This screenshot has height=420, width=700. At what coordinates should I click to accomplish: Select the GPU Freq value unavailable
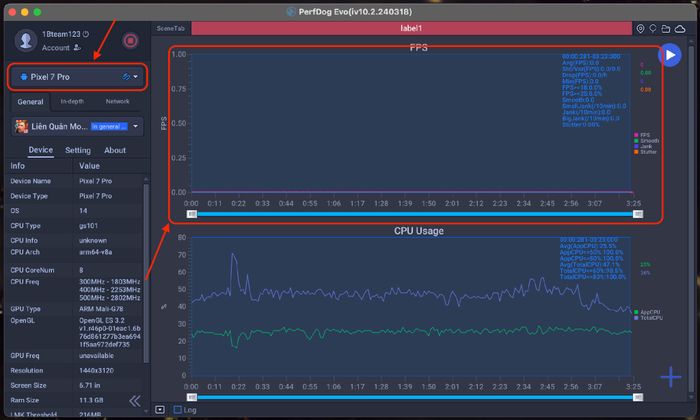(96, 356)
